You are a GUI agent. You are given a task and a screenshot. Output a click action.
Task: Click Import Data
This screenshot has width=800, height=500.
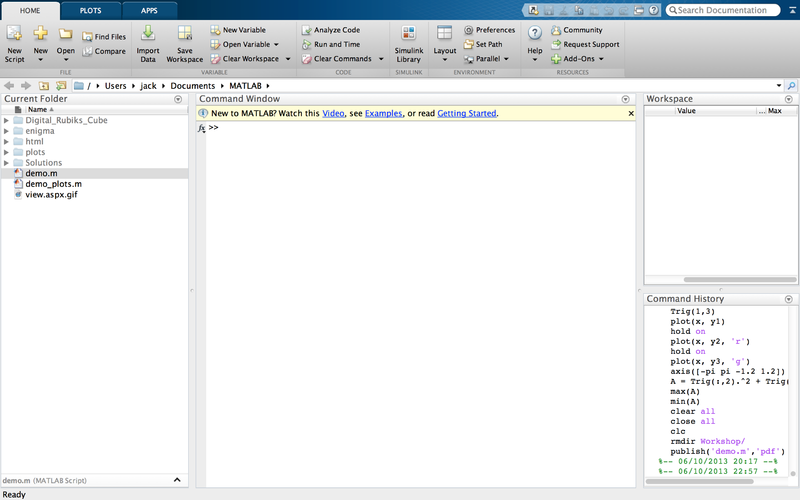[x=148, y=44]
